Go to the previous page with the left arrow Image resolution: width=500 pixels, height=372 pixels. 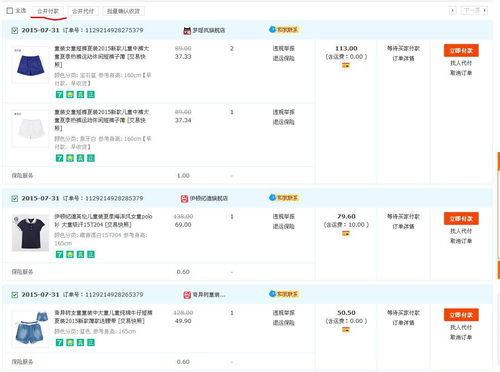coord(453,11)
